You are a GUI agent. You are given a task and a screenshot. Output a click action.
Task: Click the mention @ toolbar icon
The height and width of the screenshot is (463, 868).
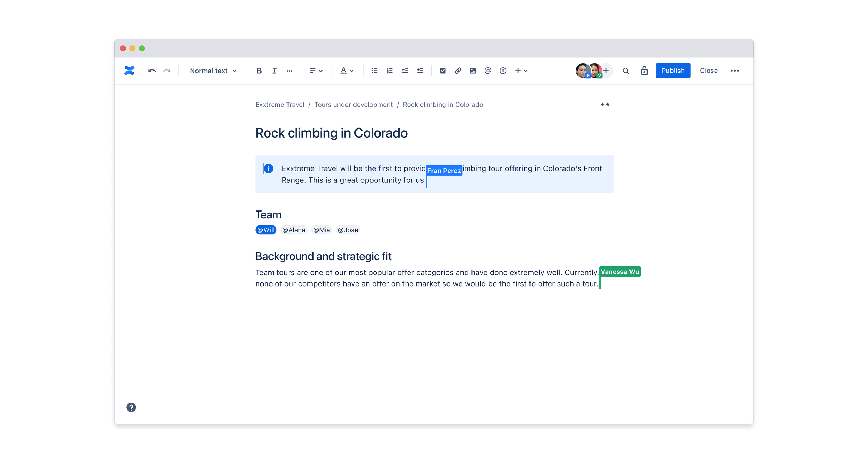tap(488, 71)
